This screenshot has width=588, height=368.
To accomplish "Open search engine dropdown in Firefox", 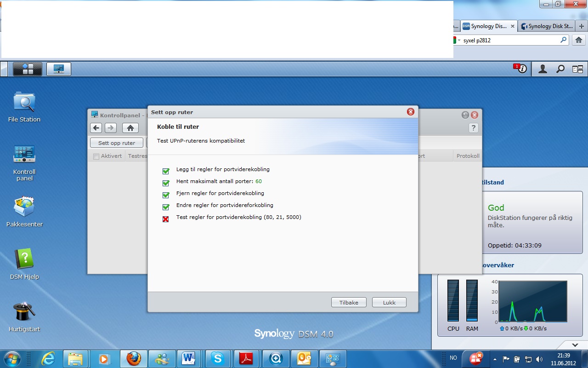I will click(x=459, y=40).
